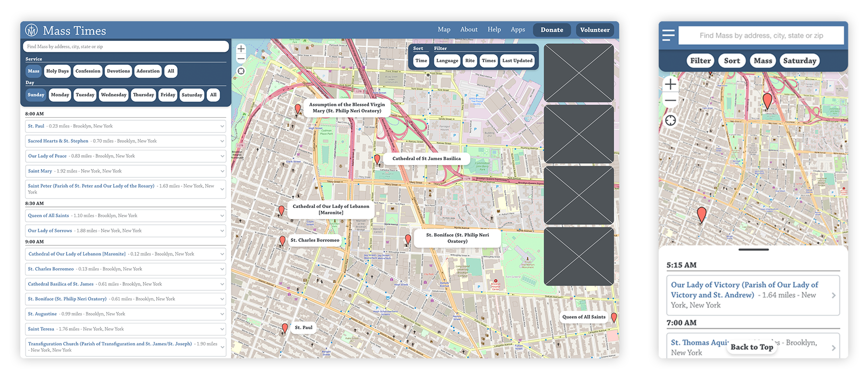Tap the mobile Filter button
Image resolution: width=868 pixels, height=379 pixels.
tap(701, 61)
